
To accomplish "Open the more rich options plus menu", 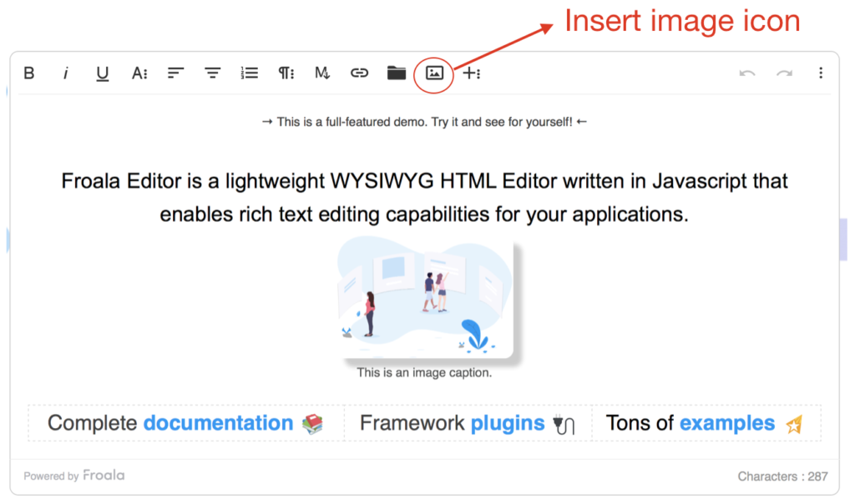I will 471,73.
